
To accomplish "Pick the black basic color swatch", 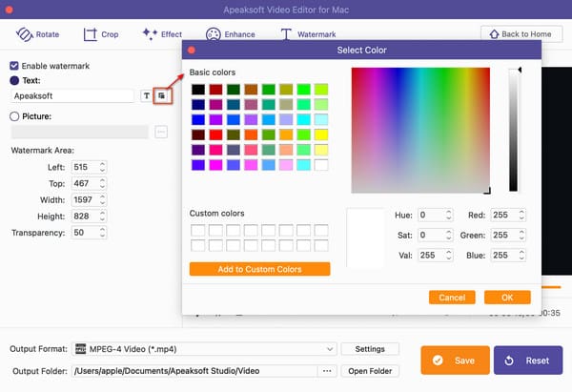I will point(198,90).
